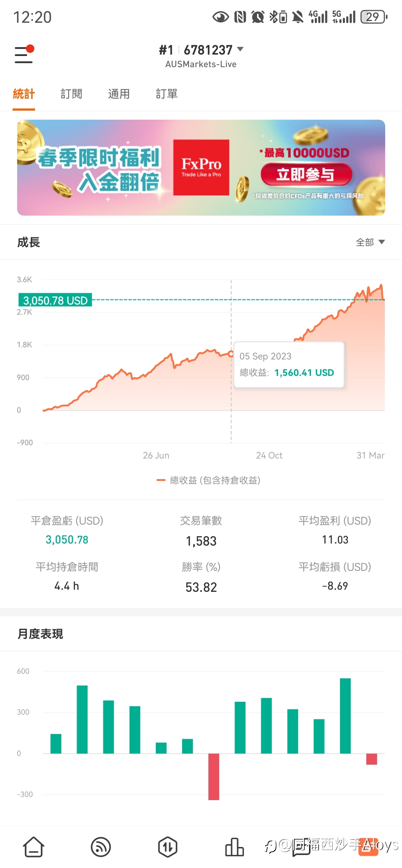This screenshot has height=868, width=402.
Task: Select the tallest green monthly performance bar
Action: tap(345, 716)
